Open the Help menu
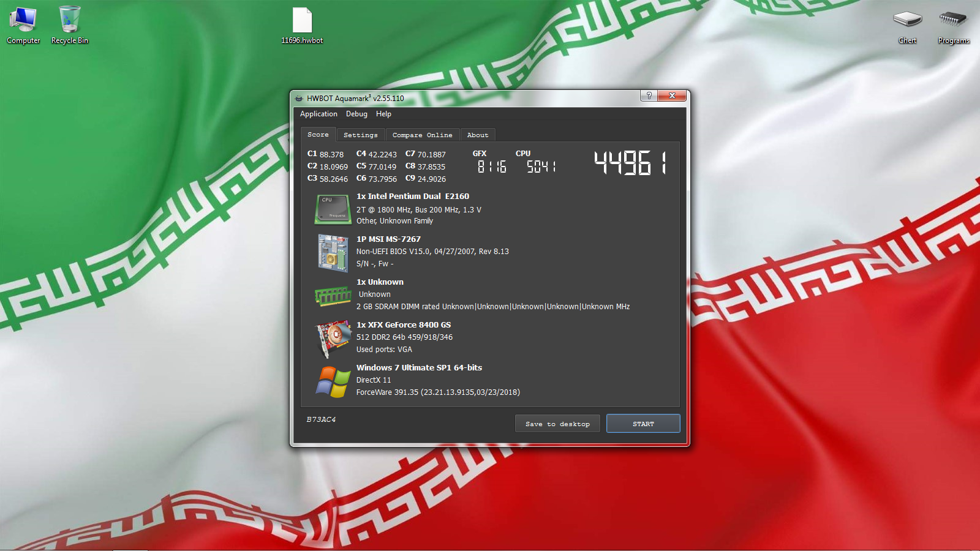Image resolution: width=980 pixels, height=551 pixels. click(x=383, y=114)
